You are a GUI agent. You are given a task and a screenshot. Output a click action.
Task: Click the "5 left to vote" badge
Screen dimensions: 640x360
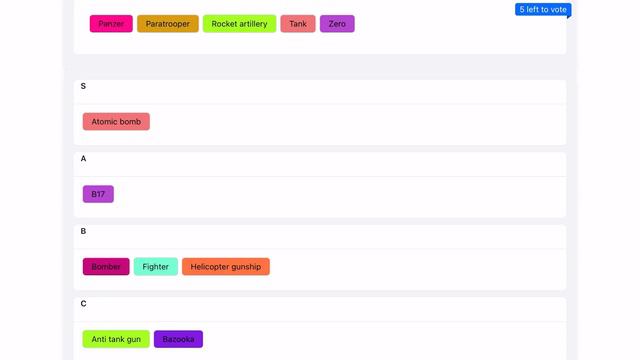543,9
